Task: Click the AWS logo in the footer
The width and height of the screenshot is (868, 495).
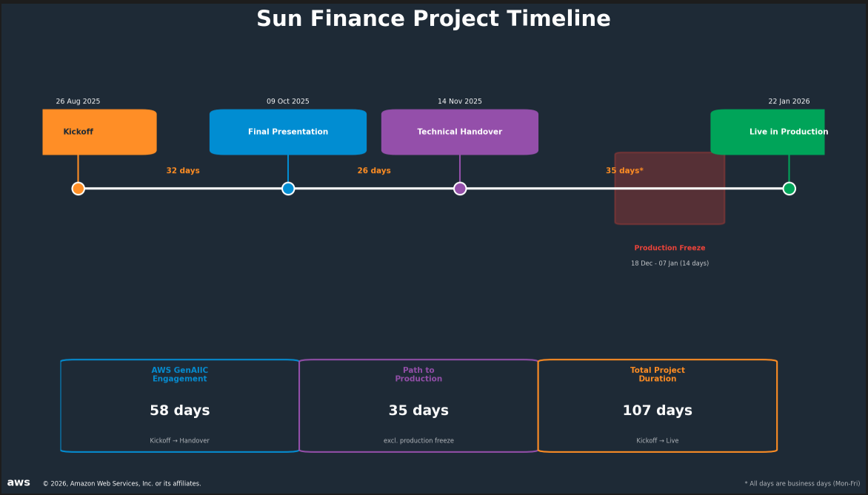Action: pyautogui.click(x=19, y=482)
